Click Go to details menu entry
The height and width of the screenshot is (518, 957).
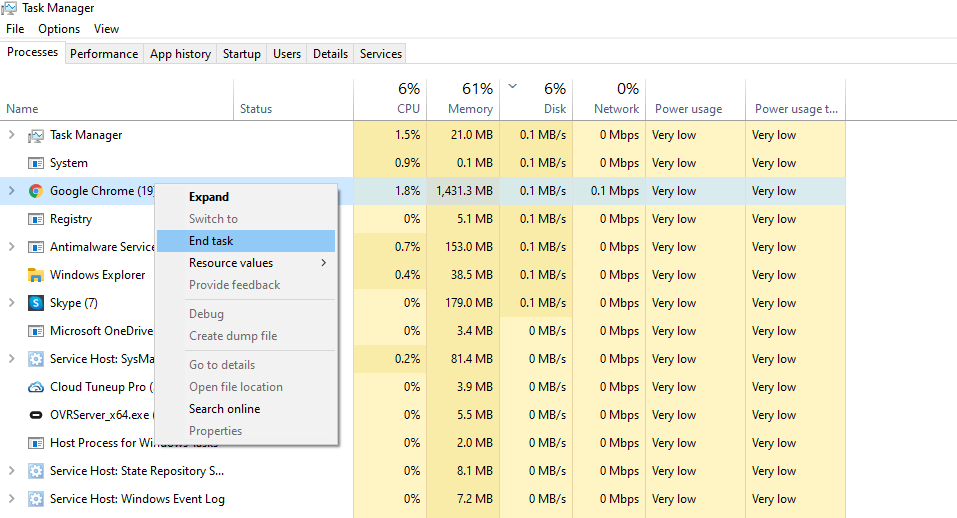coord(246,365)
